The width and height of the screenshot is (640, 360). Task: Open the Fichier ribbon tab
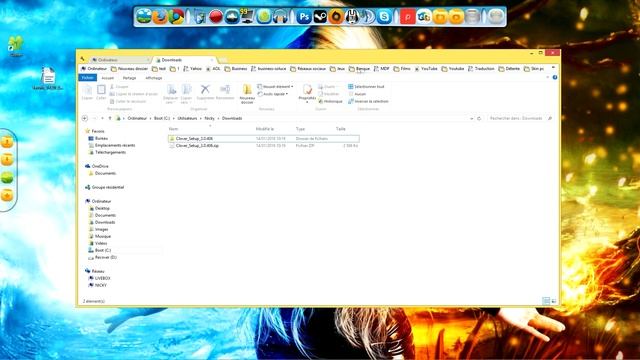pos(87,78)
